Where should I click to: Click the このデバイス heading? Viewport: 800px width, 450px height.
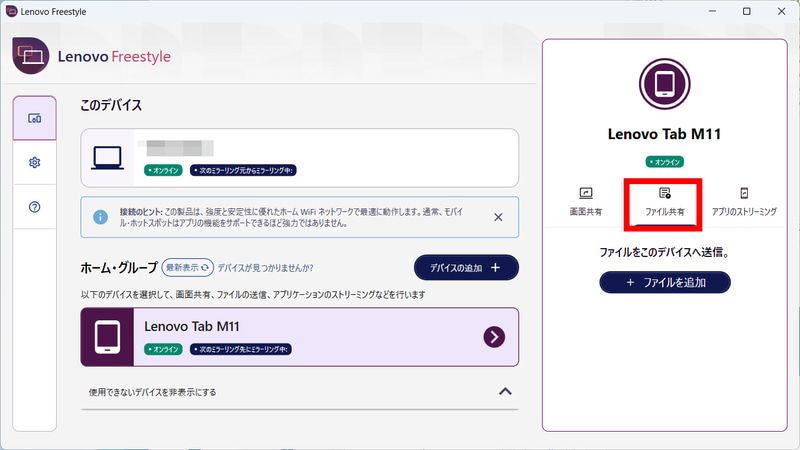click(x=111, y=105)
